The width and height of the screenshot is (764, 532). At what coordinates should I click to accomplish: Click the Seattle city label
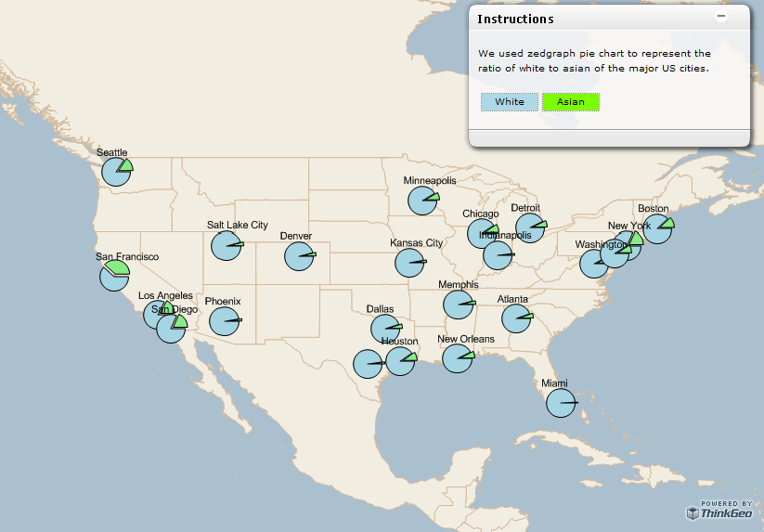112,152
